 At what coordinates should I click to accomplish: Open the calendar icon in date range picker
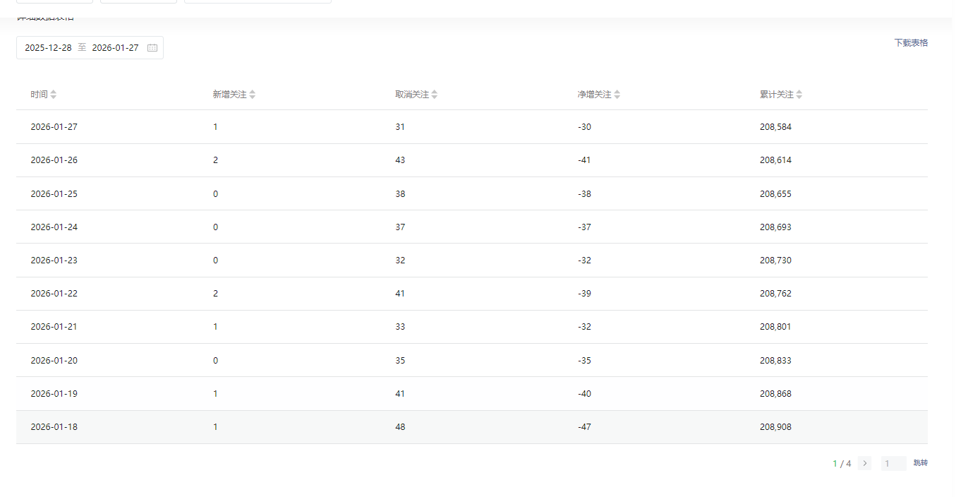point(152,48)
